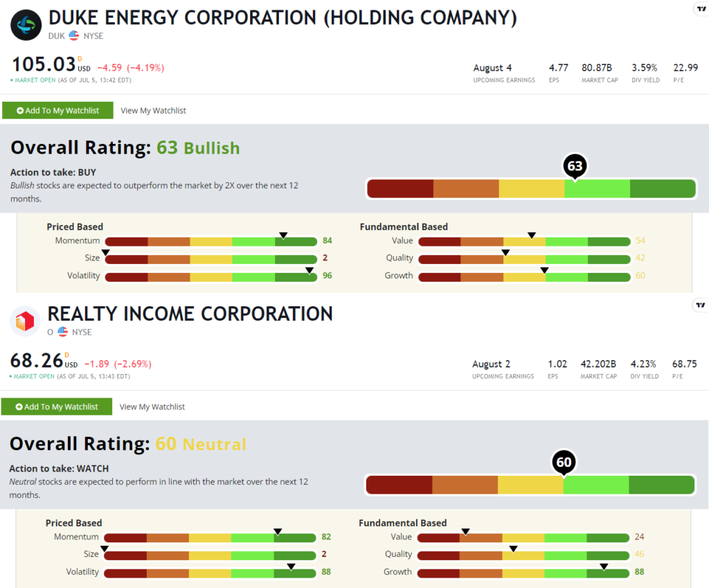The height and width of the screenshot is (588, 709).
Task: Click the 60 Neutral rating text
Action: point(201,444)
